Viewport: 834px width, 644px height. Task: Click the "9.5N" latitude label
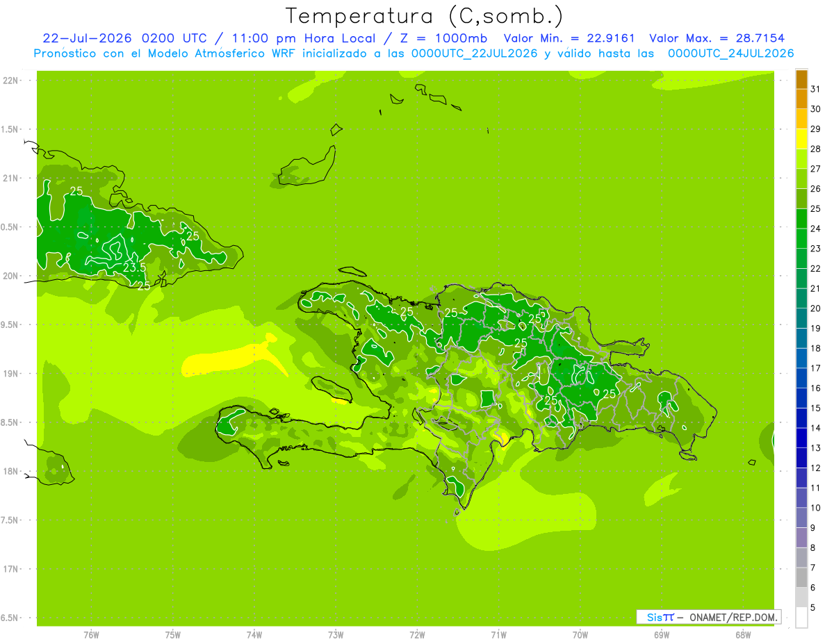click(x=10, y=325)
